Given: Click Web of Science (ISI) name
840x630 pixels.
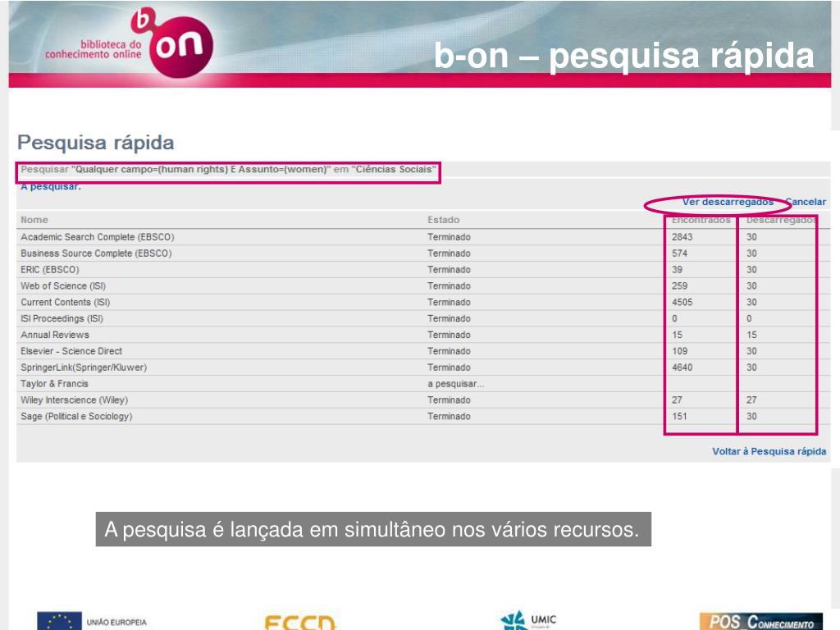Looking at the screenshot, I should click(x=63, y=286).
